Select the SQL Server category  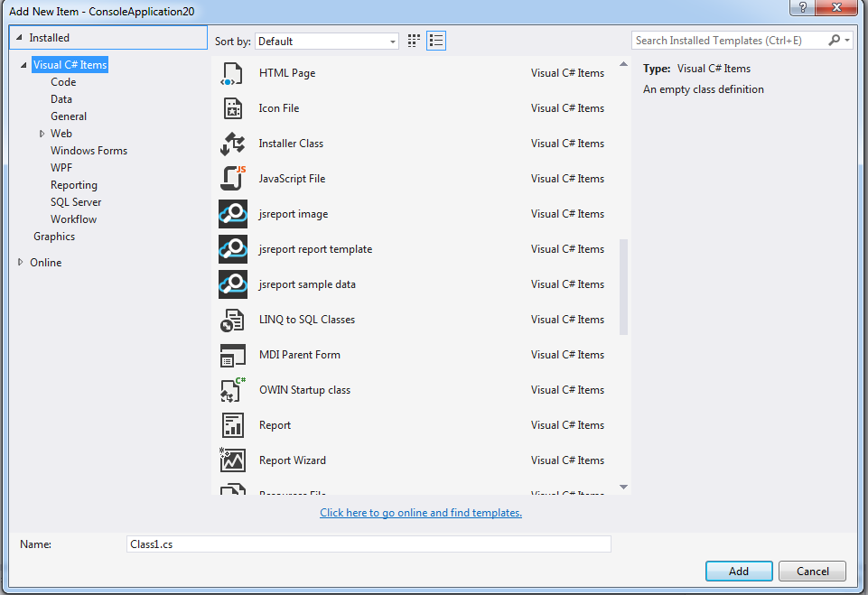76,202
